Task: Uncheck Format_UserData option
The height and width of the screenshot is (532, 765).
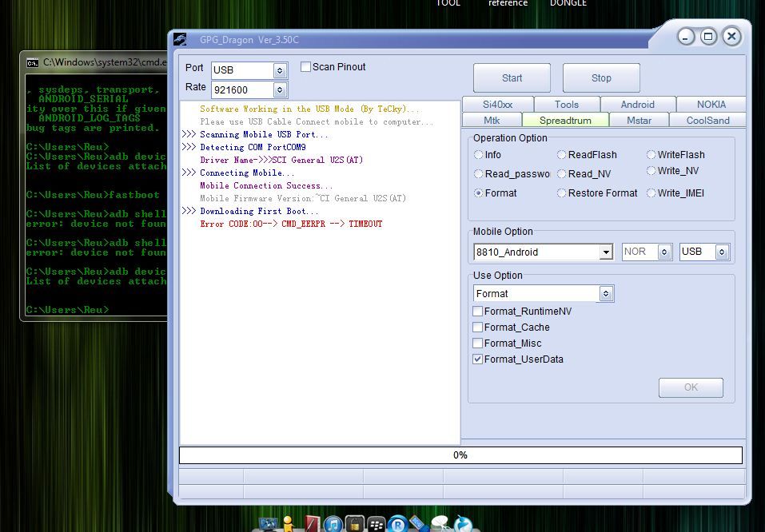Action: (478, 359)
